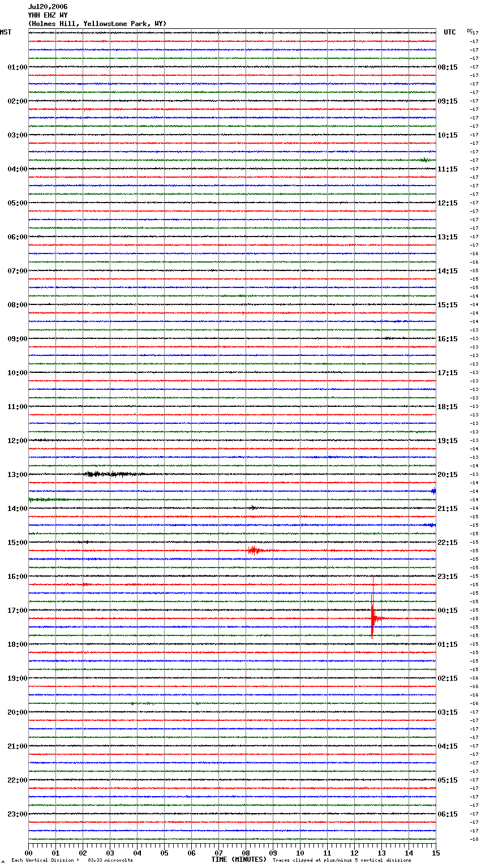Select the '08:00' MST row label
This screenshot has height=868, width=481.
pos(18,305)
